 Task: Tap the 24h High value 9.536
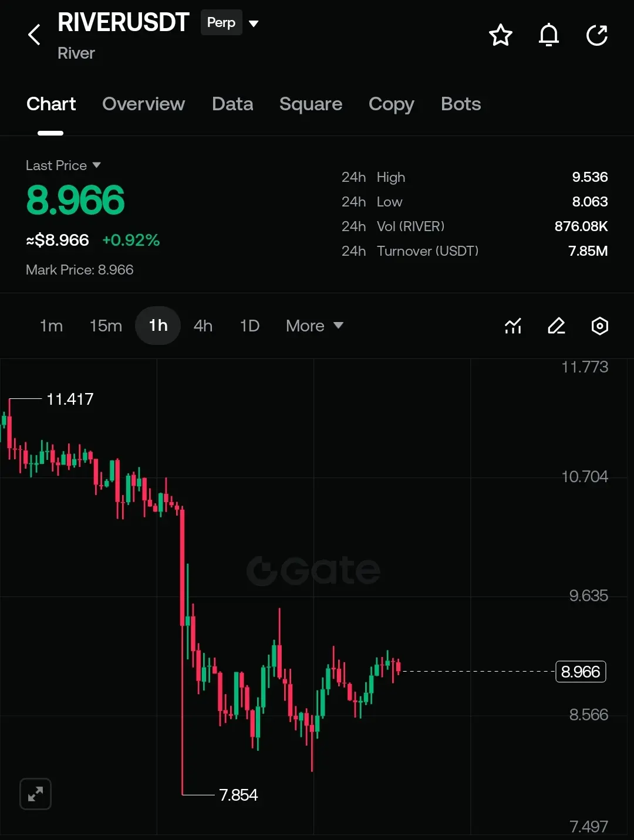(x=590, y=177)
